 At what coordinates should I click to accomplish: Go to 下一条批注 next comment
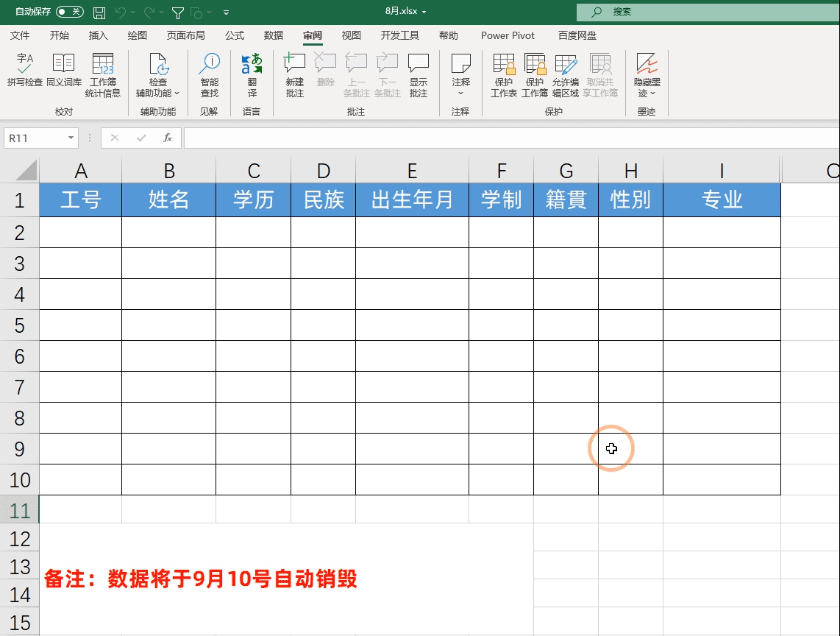click(x=388, y=75)
